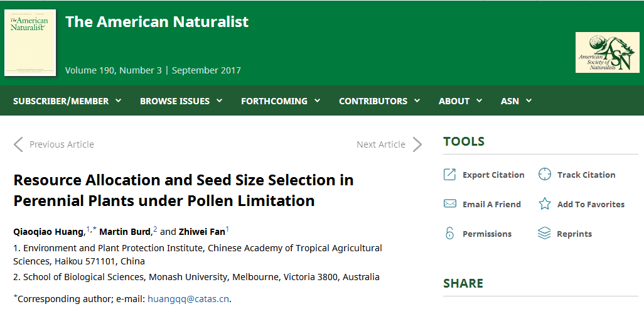Click the Export Citation icon
This screenshot has width=644, height=309.
coord(449,175)
